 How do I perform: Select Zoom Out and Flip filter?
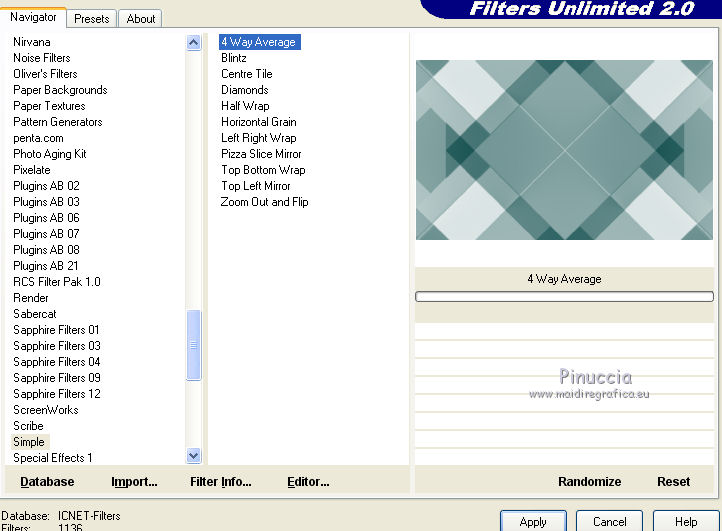[x=264, y=202]
